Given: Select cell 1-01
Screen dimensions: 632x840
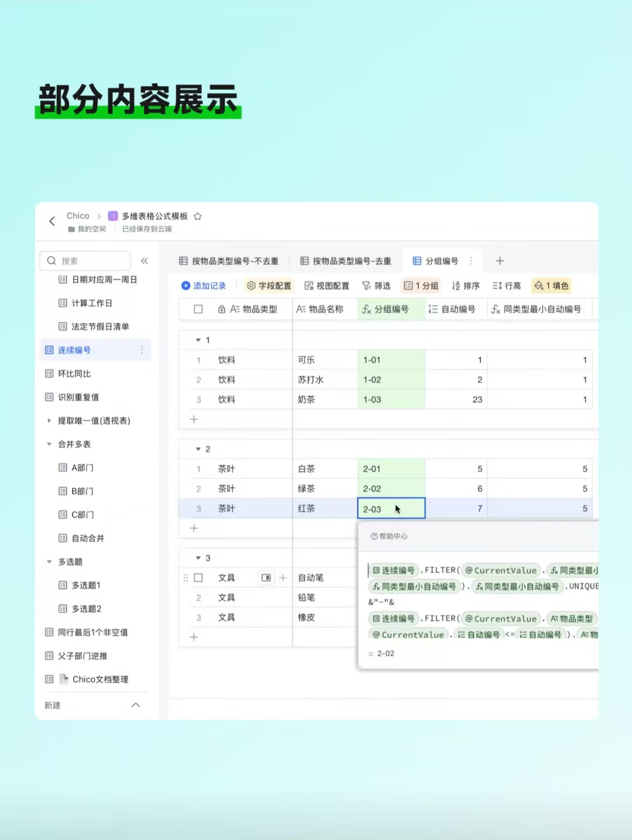Looking at the screenshot, I should click(391, 360).
